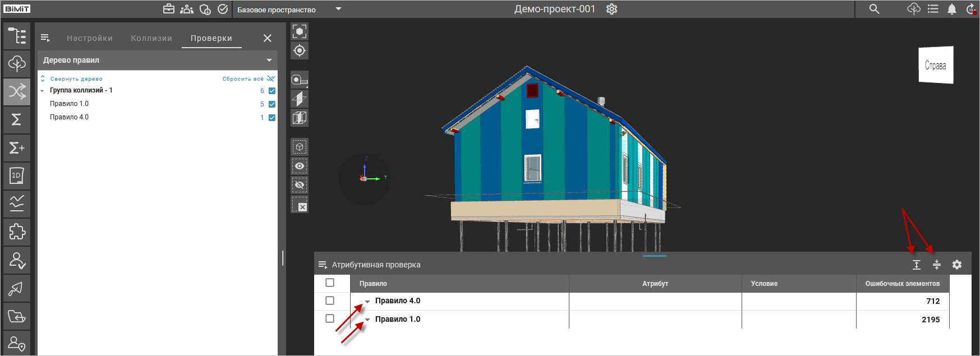Expand Правило 4.0 row in attribute table
Image resolution: width=980 pixels, height=356 pixels.
click(367, 302)
